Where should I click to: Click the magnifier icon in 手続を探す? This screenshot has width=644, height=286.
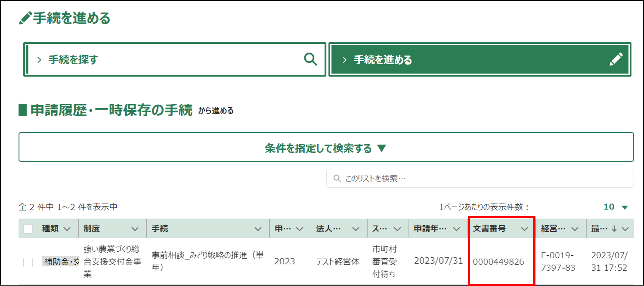310,59
